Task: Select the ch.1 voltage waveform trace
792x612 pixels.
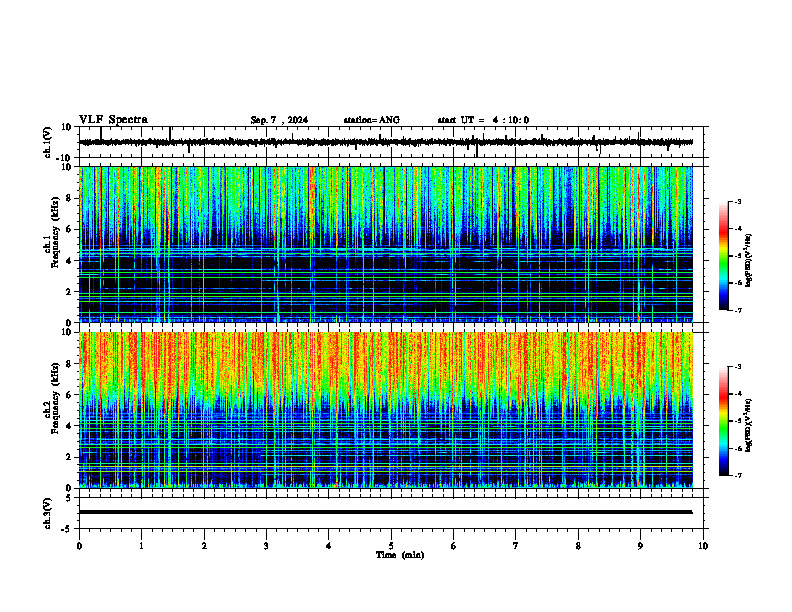Action: click(386, 142)
